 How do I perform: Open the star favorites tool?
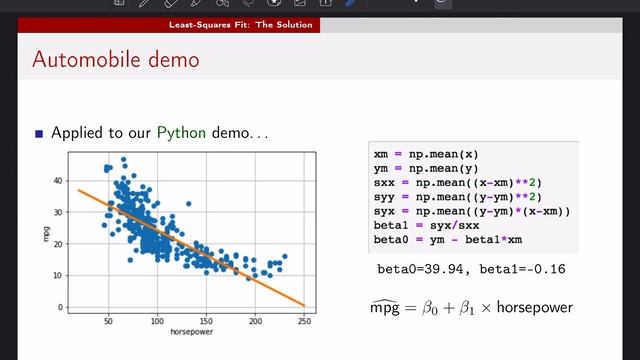point(274,3)
